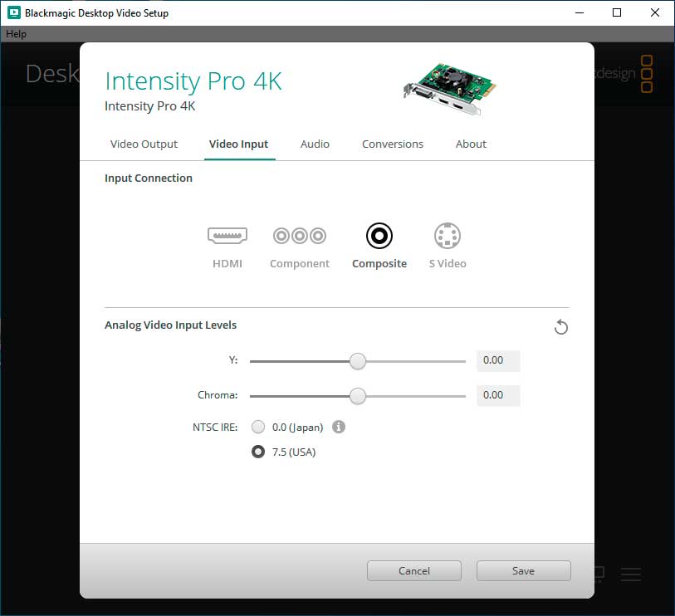Image resolution: width=675 pixels, height=616 pixels.
Task: Switch to the Audio tab
Action: pos(315,144)
